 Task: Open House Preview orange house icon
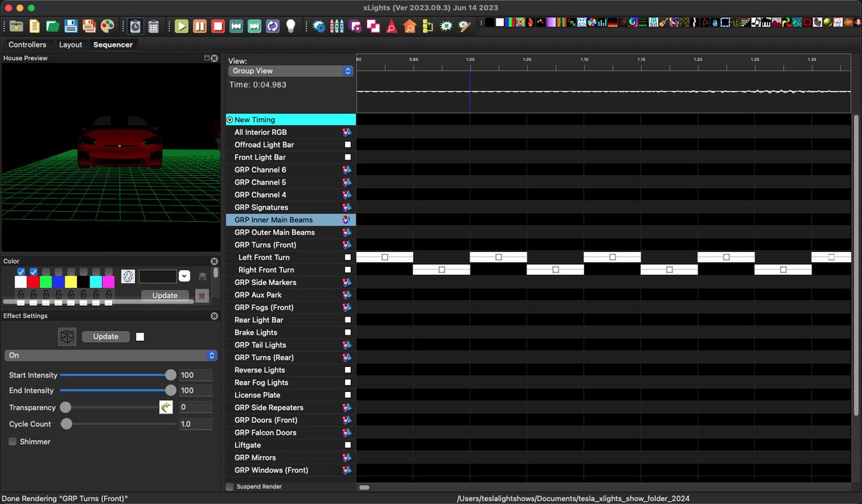pos(409,26)
